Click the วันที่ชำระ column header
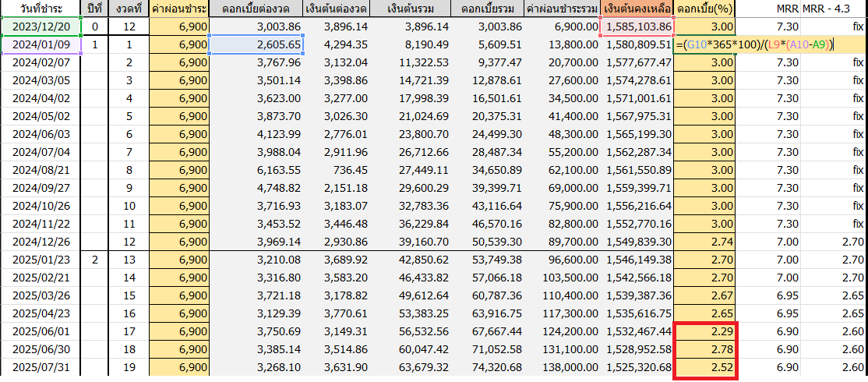This screenshot has width=868, height=382. point(41,9)
